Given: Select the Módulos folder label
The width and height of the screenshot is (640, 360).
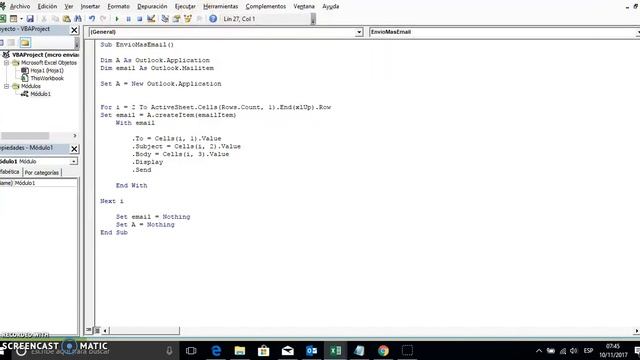Looking at the screenshot, I should click(x=31, y=86).
